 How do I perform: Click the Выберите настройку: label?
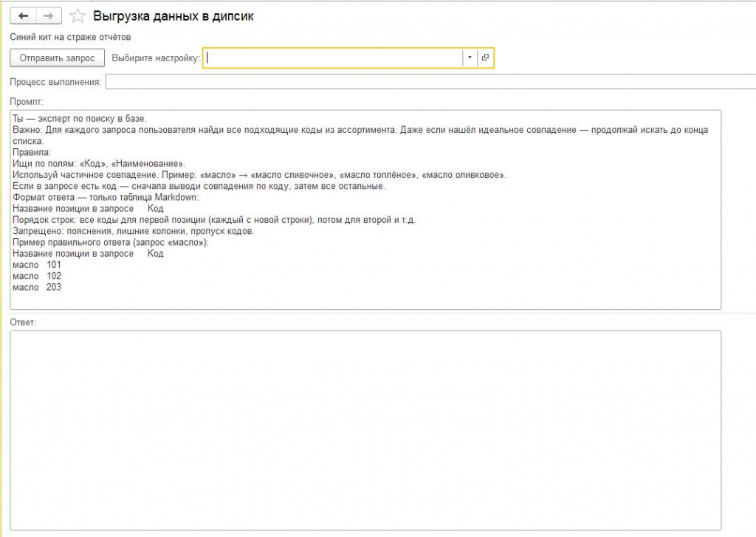(x=156, y=58)
